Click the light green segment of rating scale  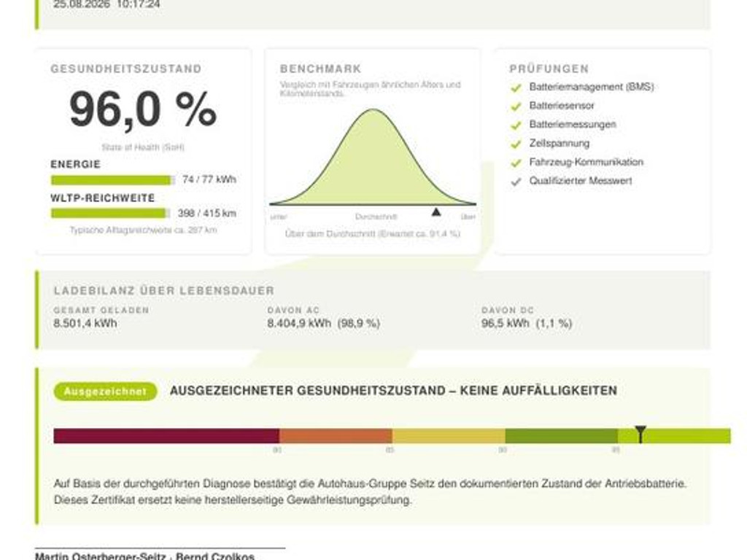(675, 436)
